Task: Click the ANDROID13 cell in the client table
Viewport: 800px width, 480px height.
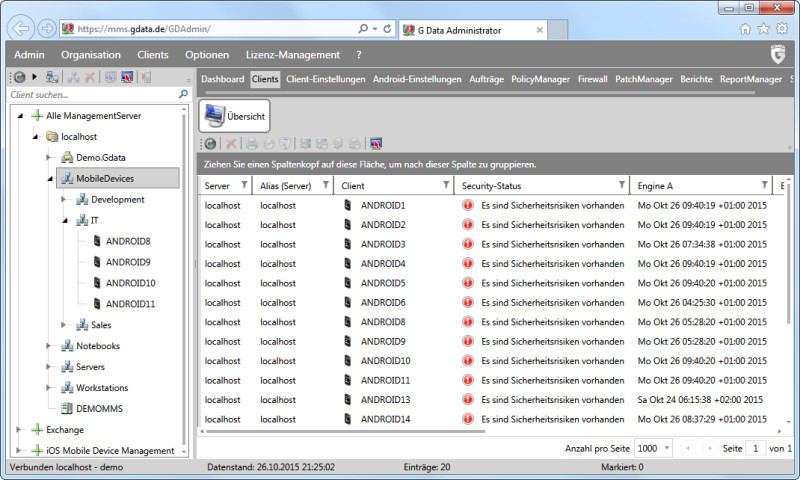Action: click(385, 399)
